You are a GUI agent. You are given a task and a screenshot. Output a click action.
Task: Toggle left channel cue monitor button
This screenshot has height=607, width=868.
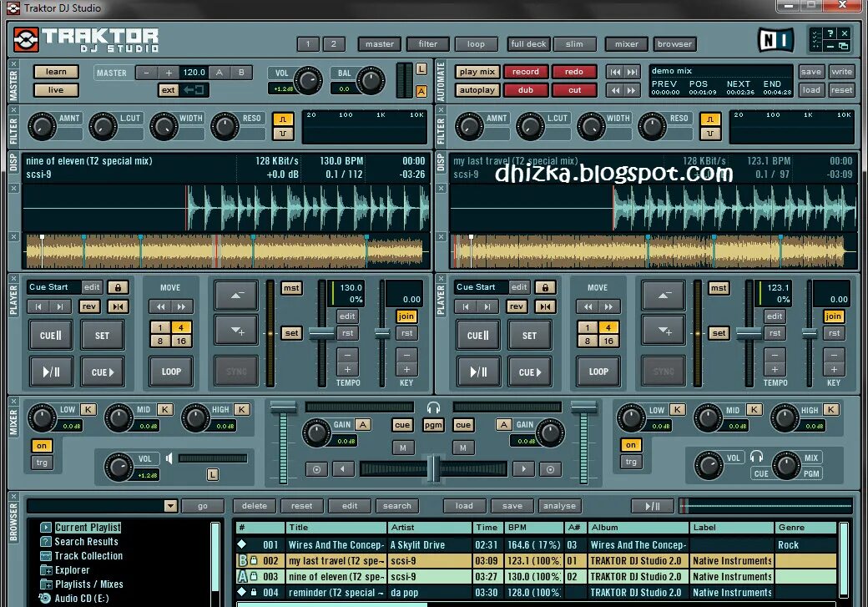tap(402, 425)
